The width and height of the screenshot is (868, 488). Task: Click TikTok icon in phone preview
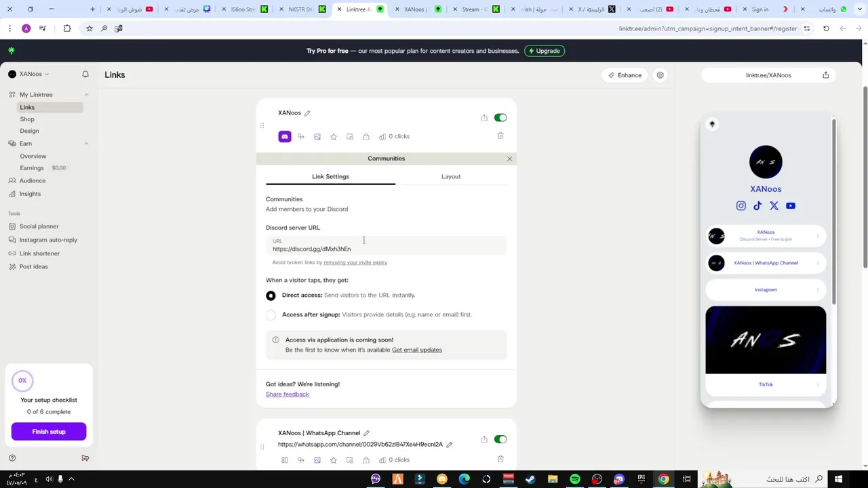click(x=757, y=205)
